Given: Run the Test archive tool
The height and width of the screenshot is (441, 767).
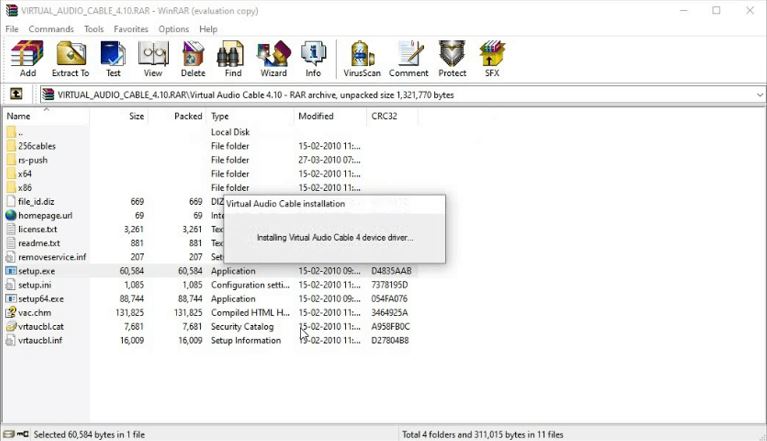Looking at the screenshot, I should (113, 59).
